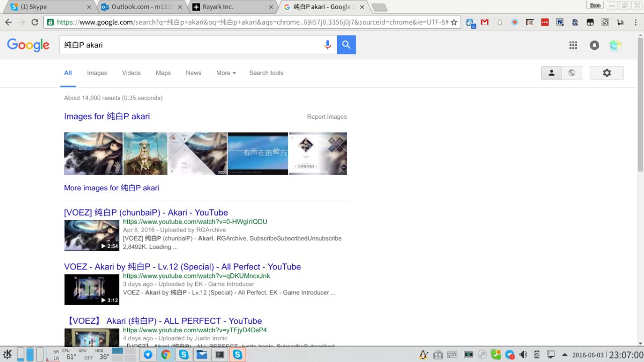Image resolution: width=644 pixels, height=362 pixels.
Task: Reload the page
Action: tap(35, 22)
